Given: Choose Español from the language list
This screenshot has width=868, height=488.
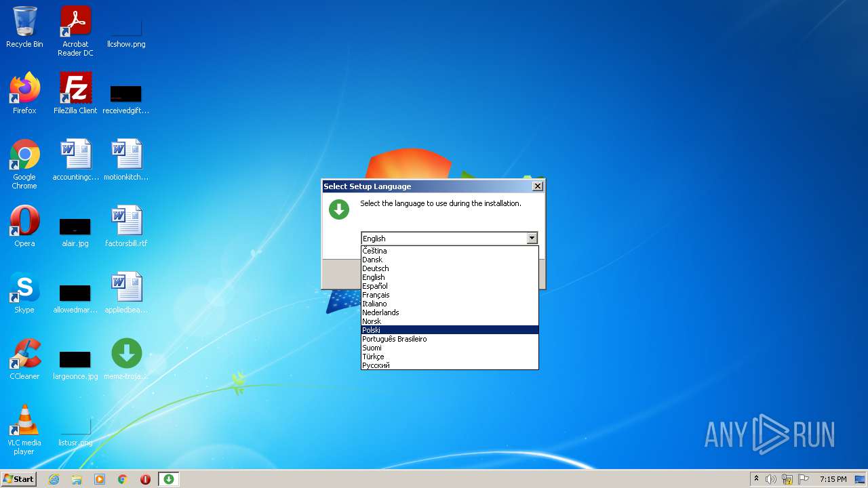Looking at the screenshot, I should pos(450,286).
